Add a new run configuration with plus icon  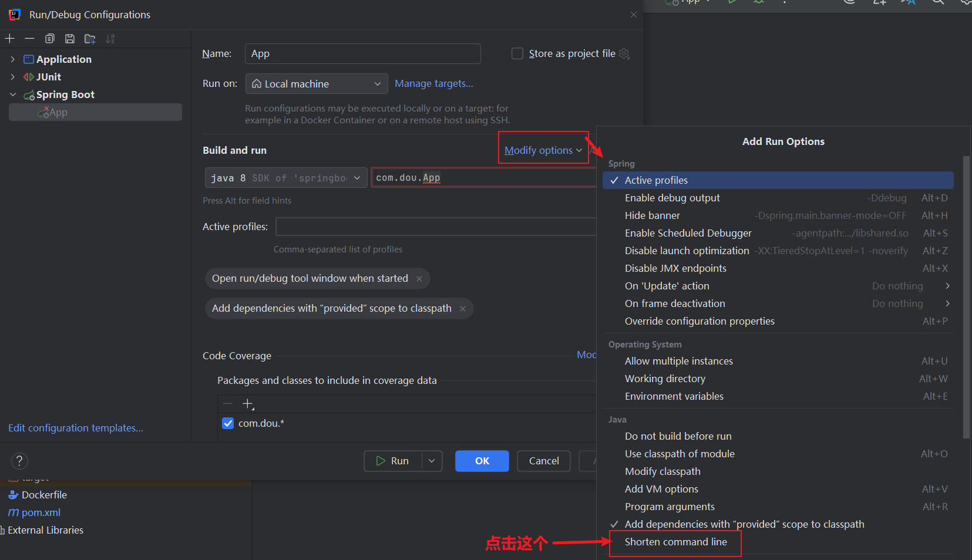click(10, 39)
